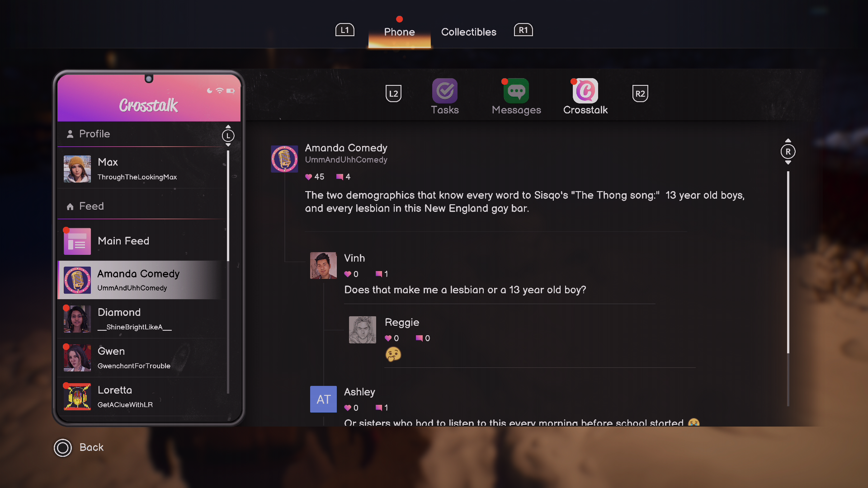868x488 pixels.
Task: Toggle the heart on Reggie's reply
Action: coord(388,338)
